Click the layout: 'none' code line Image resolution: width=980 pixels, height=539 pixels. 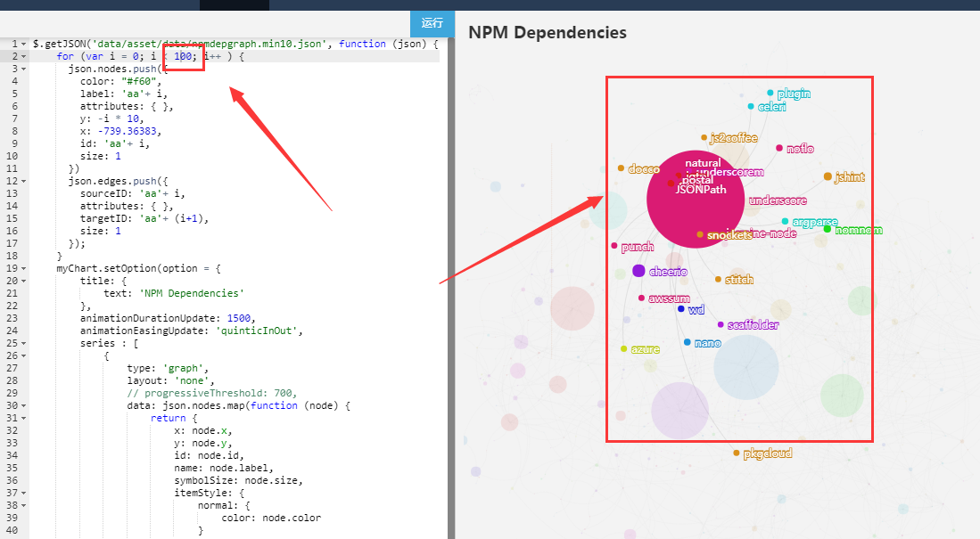coord(170,381)
